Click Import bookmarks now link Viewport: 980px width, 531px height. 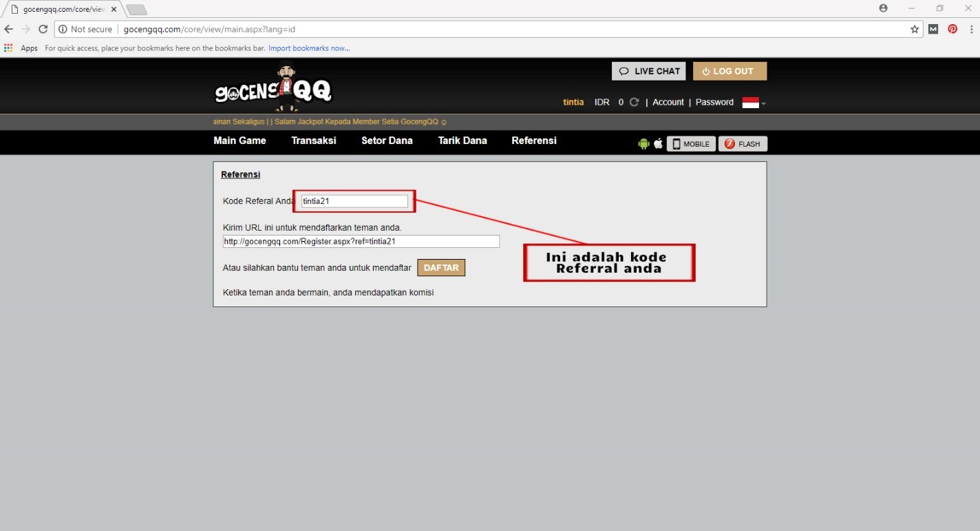click(x=309, y=48)
